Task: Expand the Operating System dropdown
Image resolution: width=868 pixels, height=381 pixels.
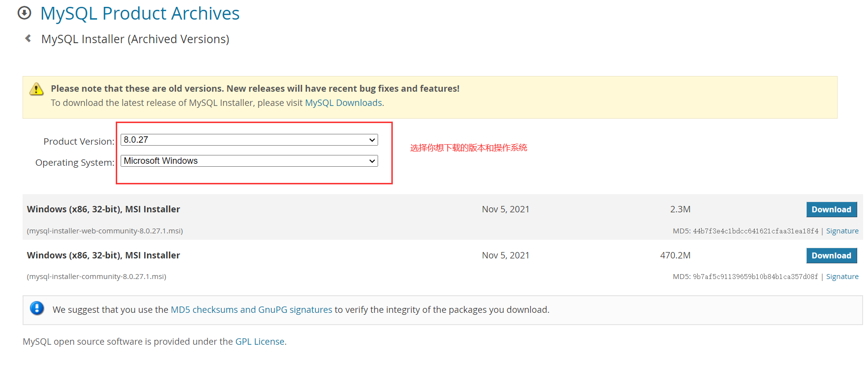Action: click(249, 161)
